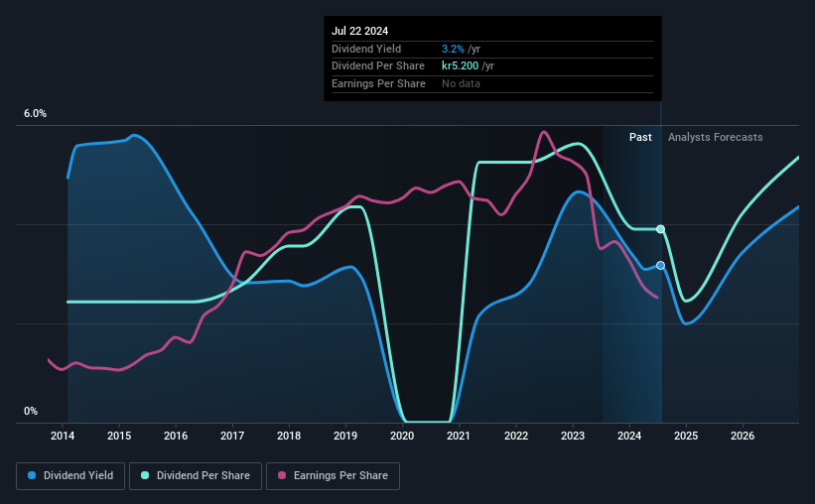Click the 0% y-axis label

pyautogui.click(x=31, y=411)
